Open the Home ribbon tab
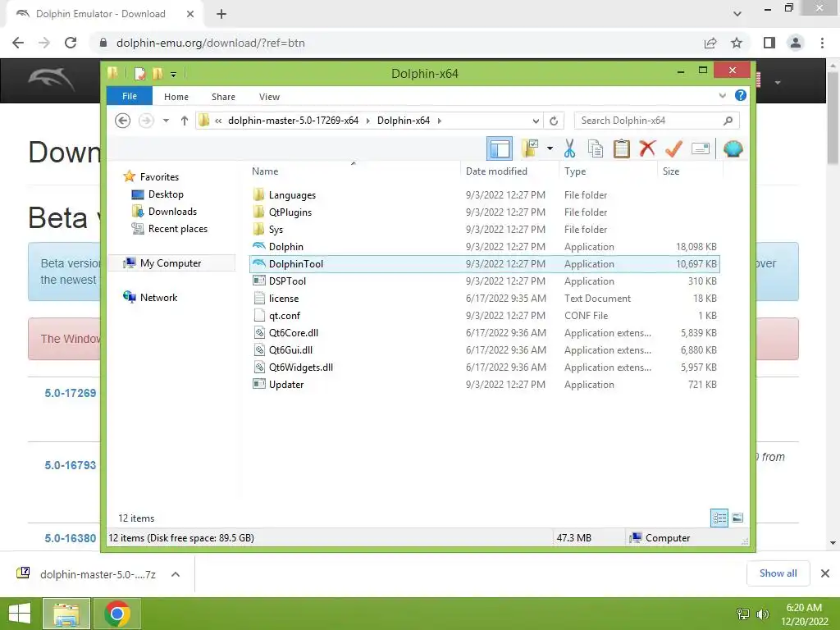This screenshot has height=630, width=840. pyautogui.click(x=176, y=97)
